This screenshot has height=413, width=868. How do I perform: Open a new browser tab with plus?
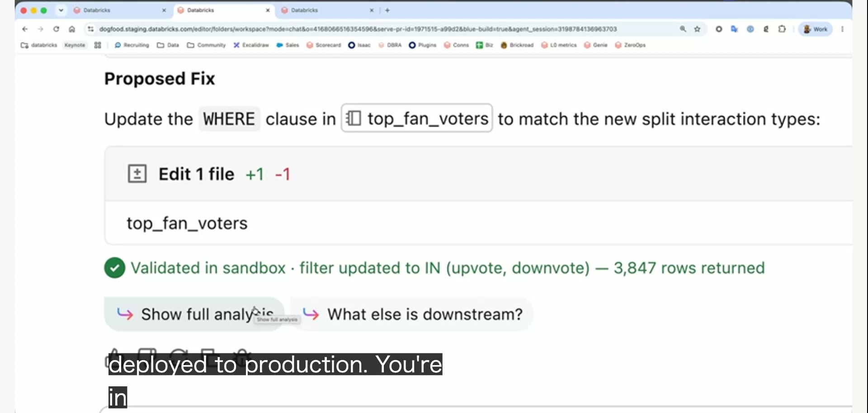pyautogui.click(x=387, y=10)
